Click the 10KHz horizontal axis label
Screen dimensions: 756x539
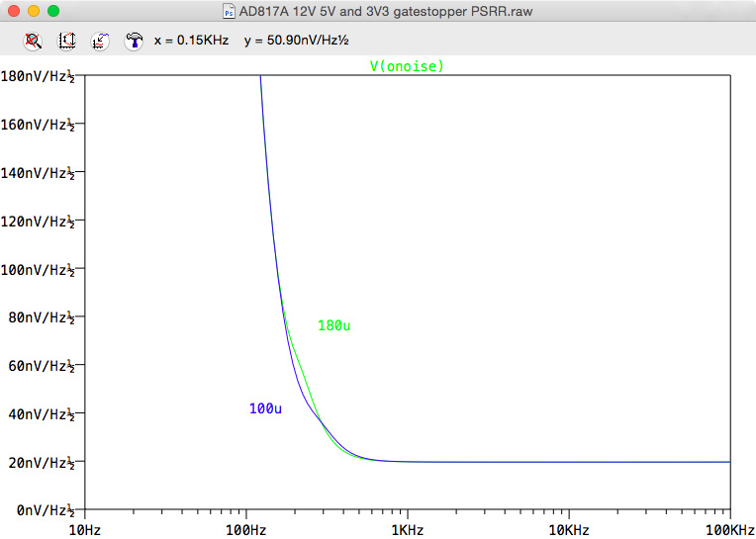click(569, 531)
